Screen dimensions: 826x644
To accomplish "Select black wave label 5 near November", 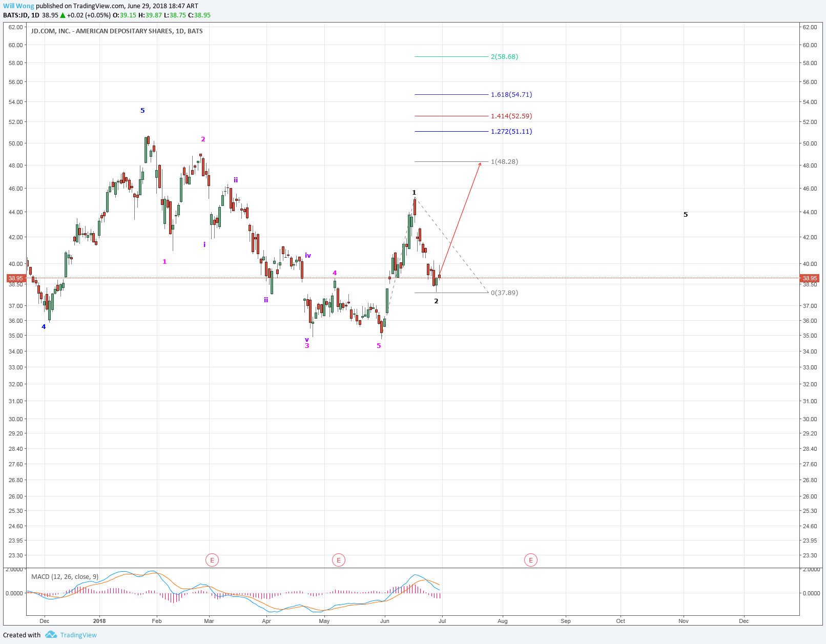I will click(x=686, y=215).
